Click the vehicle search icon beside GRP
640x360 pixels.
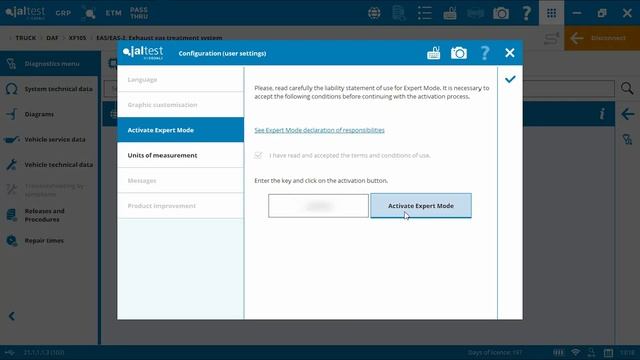tap(88, 13)
